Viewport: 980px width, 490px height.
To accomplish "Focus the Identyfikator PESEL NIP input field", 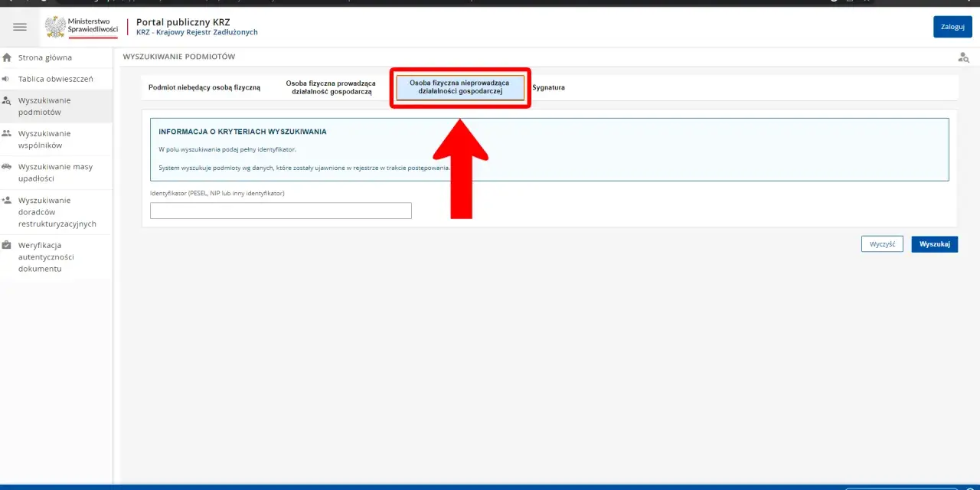I will [x=281, y=211].
